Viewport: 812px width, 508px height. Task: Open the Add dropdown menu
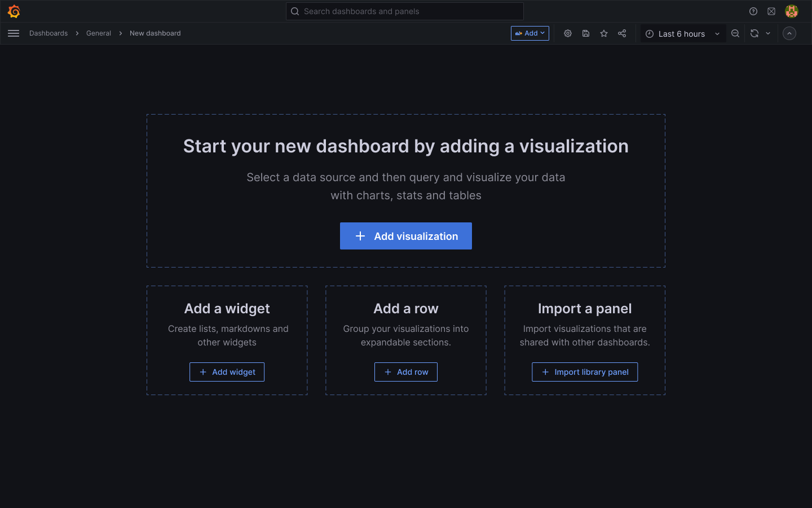(529, 33)
